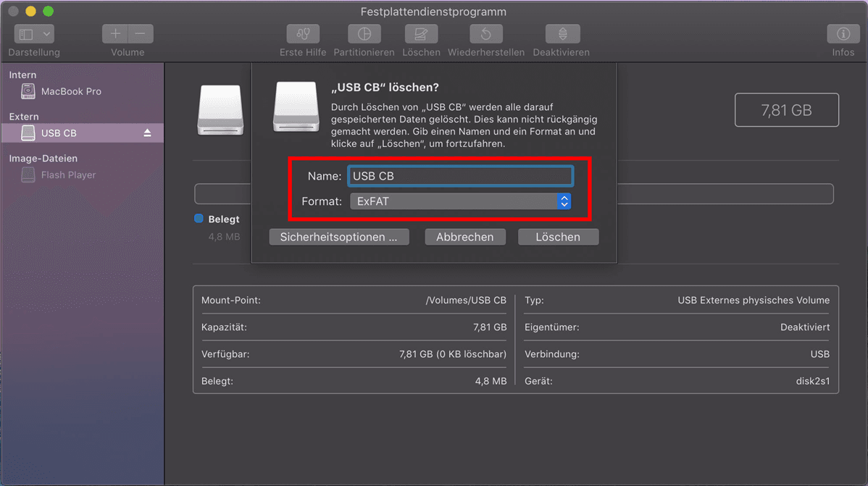Image resolution: width=868 pixels, height=486 pixels.
Task: Open Sicherheitsoptionen settings
Action: coord(339,237)
